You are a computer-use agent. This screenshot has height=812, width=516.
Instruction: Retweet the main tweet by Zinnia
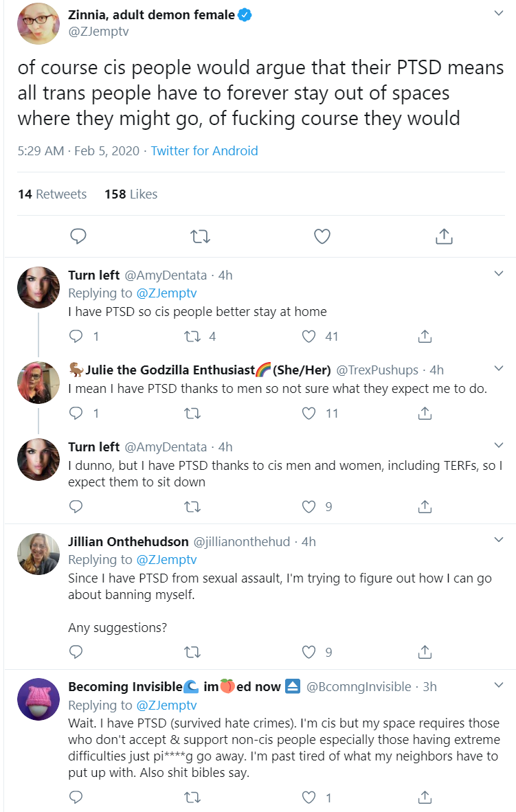[200, 236]
